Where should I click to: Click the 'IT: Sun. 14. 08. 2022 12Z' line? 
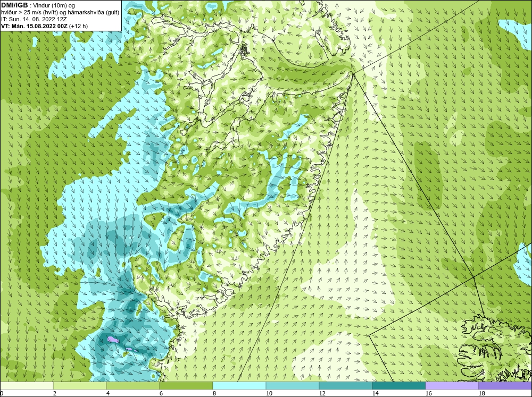pyautogui.click(x=34, y=19)
